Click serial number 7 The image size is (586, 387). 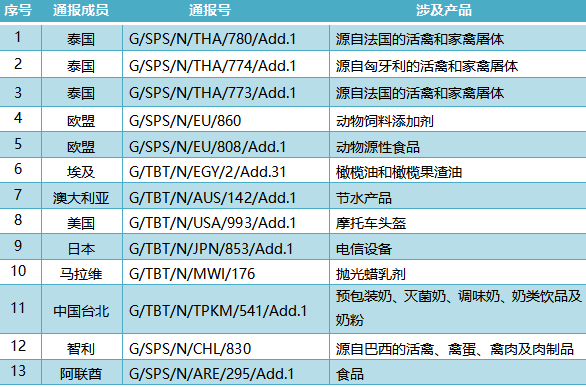pos(18,194)
